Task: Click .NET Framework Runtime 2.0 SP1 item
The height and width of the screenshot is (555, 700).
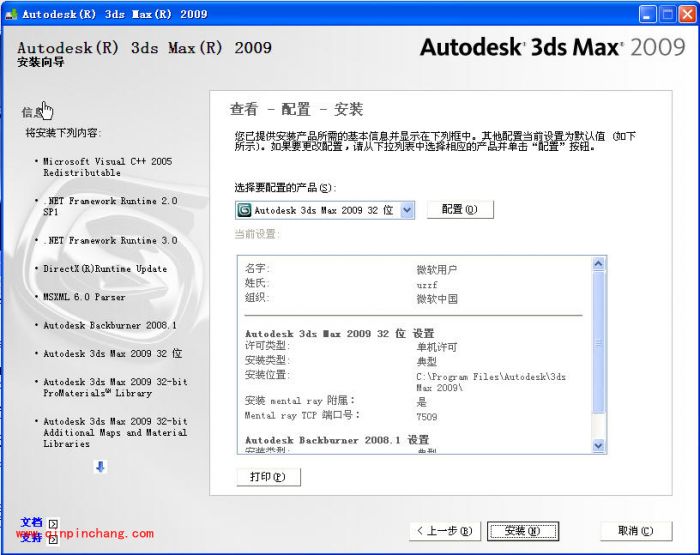Action: [110, 206]
